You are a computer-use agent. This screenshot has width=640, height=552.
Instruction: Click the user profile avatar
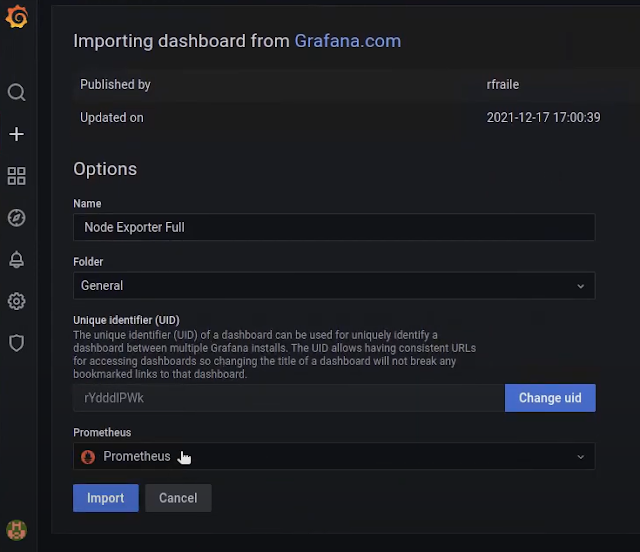click(17, 530)
